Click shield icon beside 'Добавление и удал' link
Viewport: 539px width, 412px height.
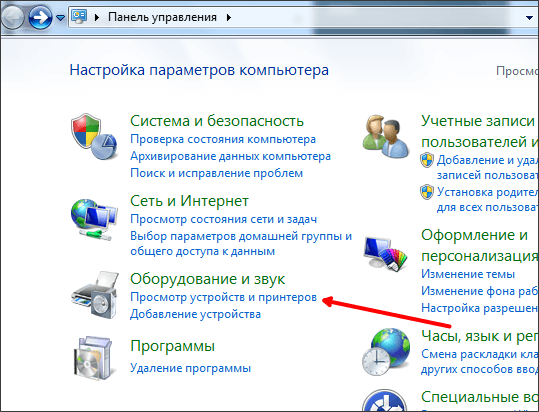pos(427,160)
